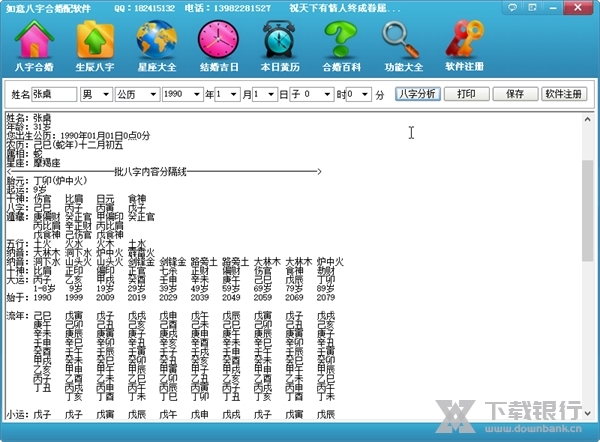Viewport: 600px width, 442px height.
Task: Click the 八字合婚 label text
Action: [x=34, y=67]
